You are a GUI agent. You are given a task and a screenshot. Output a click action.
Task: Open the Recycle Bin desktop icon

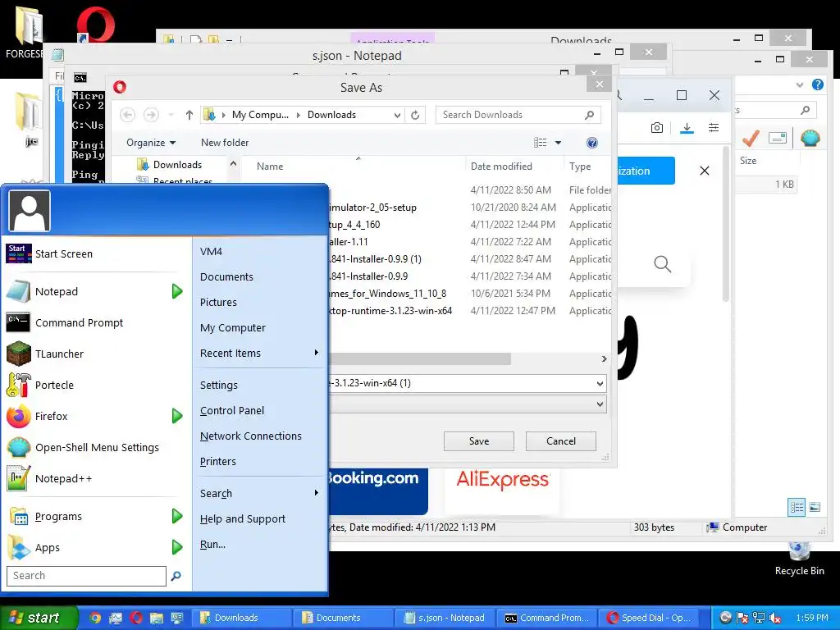(799, 559)
